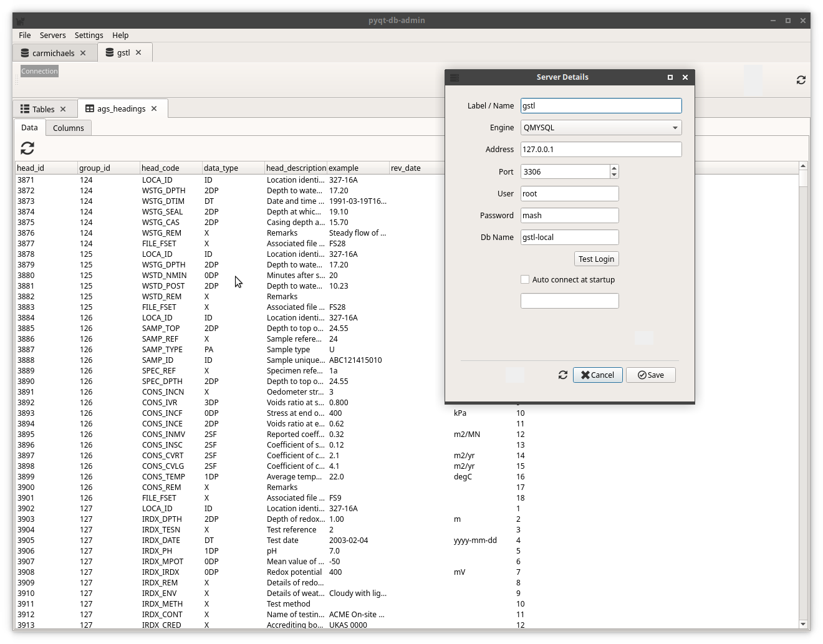Close the gstl server tab
Image resolution: width=823 pixels, height=644 pixels.
point(138,52)
